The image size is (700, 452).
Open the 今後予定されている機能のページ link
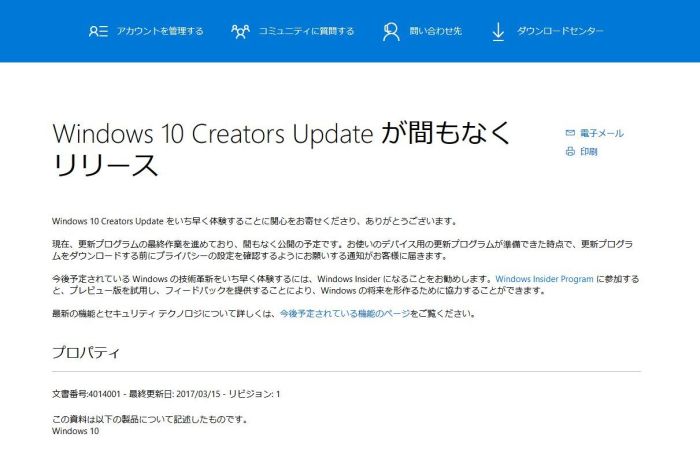click(356, 314)
